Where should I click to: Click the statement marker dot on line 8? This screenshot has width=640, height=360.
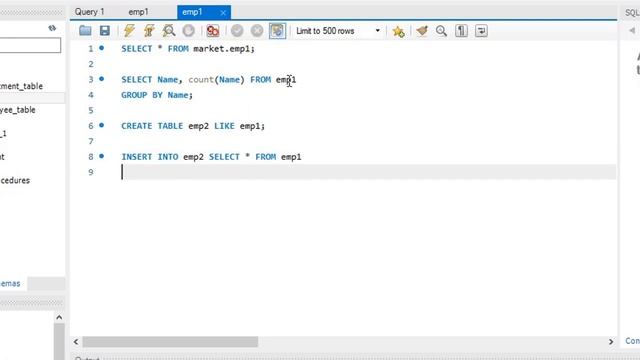(x=102, y=156)
